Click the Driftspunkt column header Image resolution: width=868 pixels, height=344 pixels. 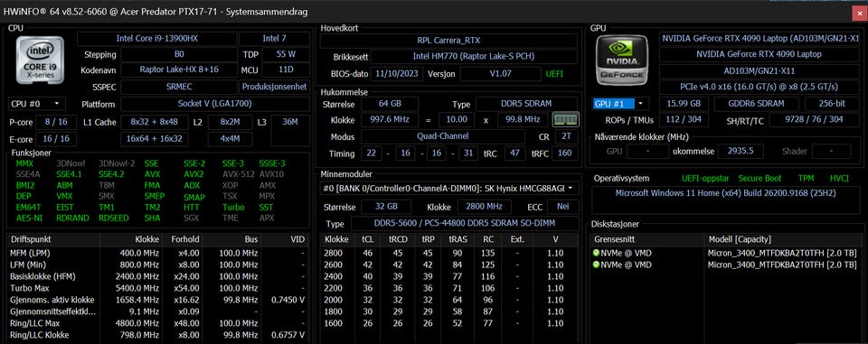pyautogui.click(x=53, y=239)
